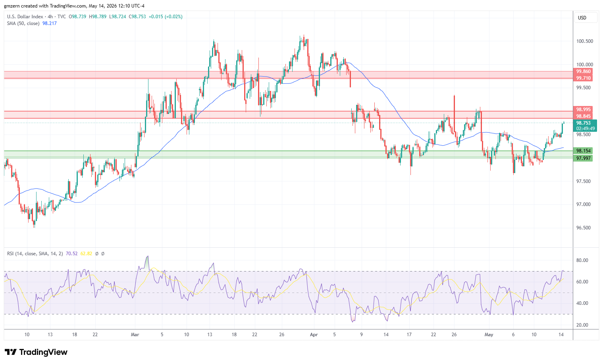Viewport: 603px width, 364px height.
Task: Click the bar countdown timer 02:49:49
Action: pos(585,129)
